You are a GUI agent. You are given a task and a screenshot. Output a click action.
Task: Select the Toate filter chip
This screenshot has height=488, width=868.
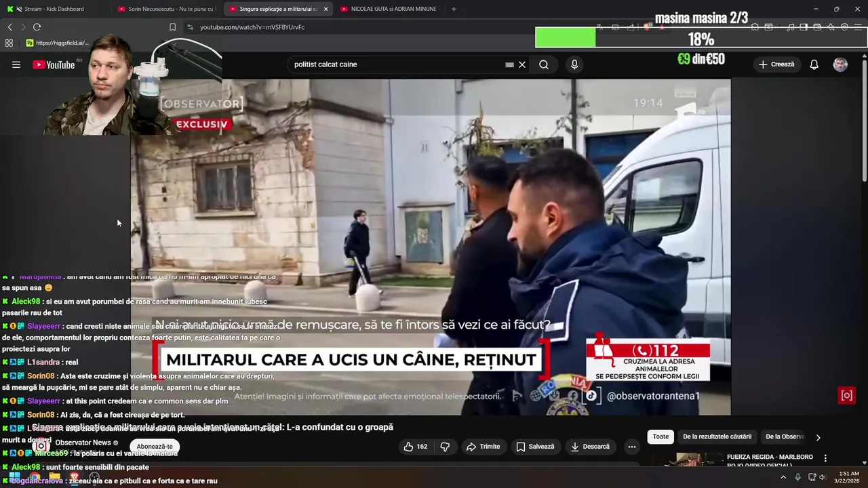(x=660, y=437)
